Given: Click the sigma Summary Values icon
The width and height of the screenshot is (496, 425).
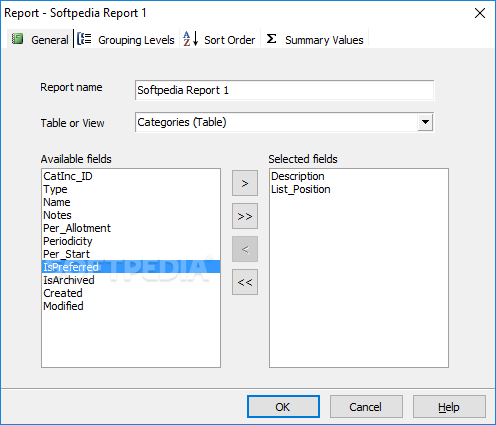Looking at the screenshot, I should click(x=271, y=39).
